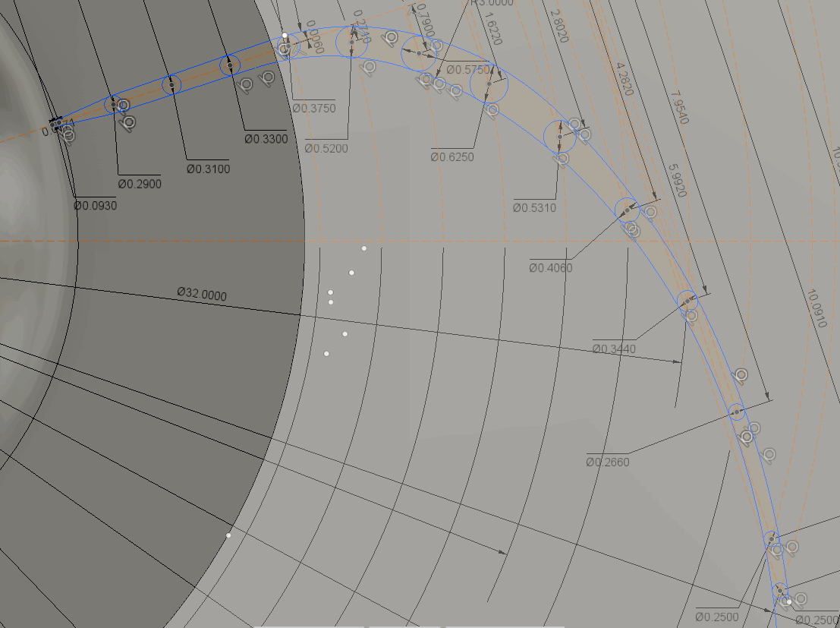Click the Ø0.6250 dimension text
The height and width of the screenshot is (628, 840).
pyautogui.click(x=454, y=156)
